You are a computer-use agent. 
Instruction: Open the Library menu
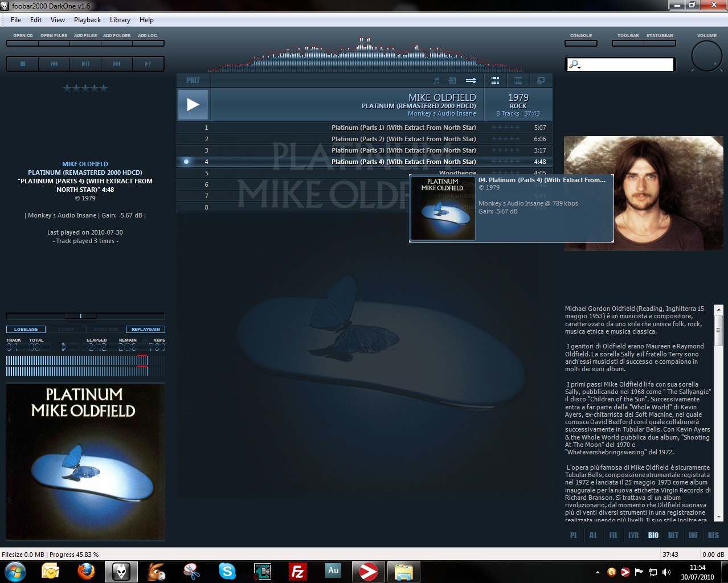(x=120, y=20)
